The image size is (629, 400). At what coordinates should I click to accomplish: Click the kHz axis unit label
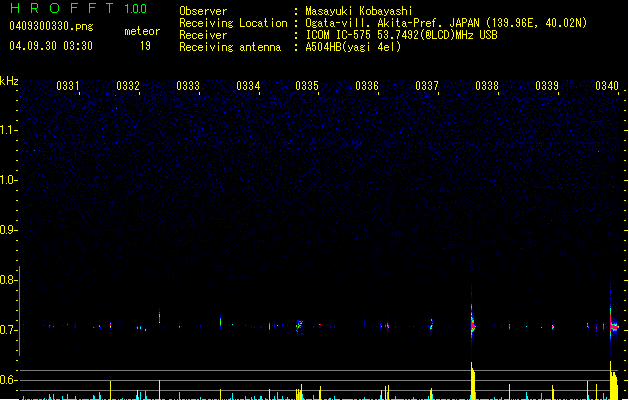[9, 81]
